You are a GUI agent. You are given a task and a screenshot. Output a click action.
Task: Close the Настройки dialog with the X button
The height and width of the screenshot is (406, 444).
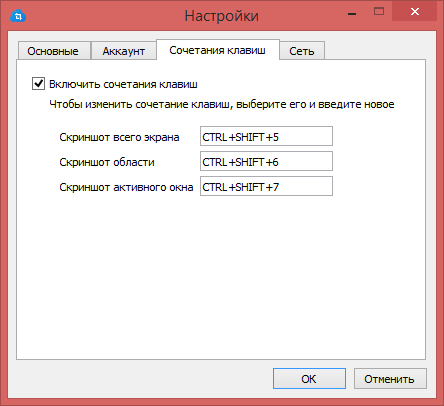[x=415, y=12]
